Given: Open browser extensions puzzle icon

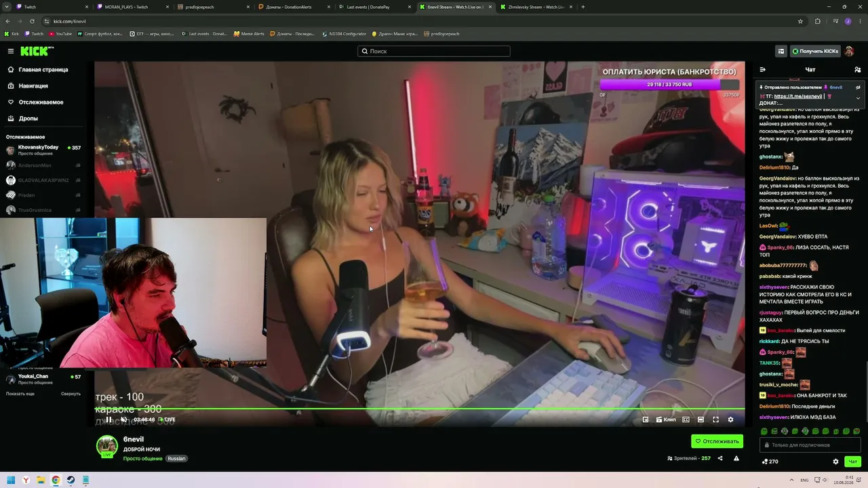Looking at the screenshot, I should tap(817, 21).
